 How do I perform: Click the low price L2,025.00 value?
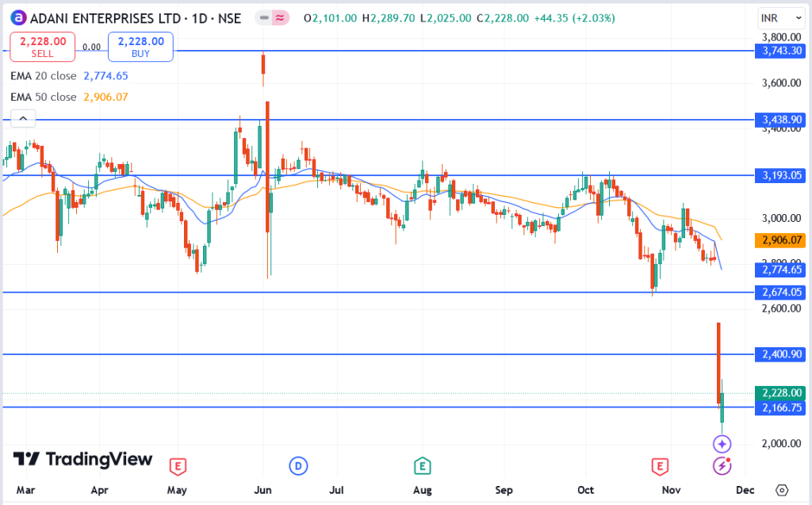click(x=446, y=19)
